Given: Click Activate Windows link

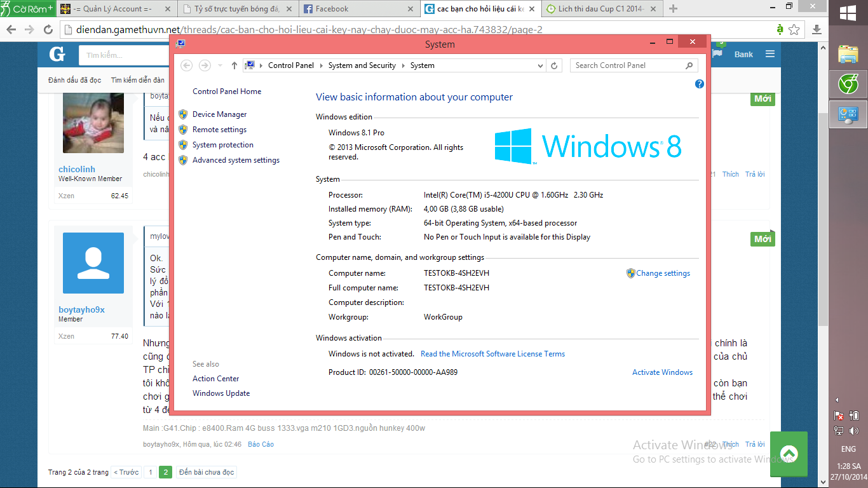Looking at the screenshot, I should [x=662, y=372].
